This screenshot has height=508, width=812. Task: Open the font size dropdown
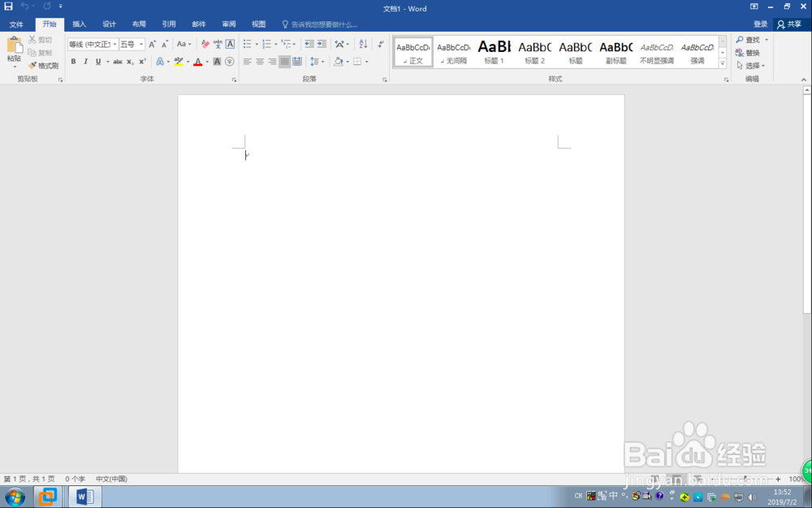pyautogui.click(x=141, y=44)
